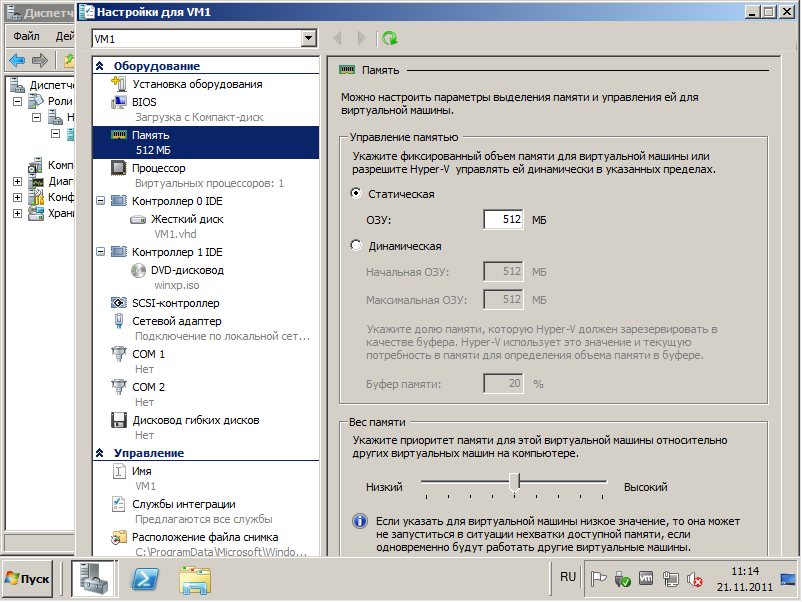Click the COM 2 port icon
Viewport: 802px width, 602px height.
[x=119, y=387]
